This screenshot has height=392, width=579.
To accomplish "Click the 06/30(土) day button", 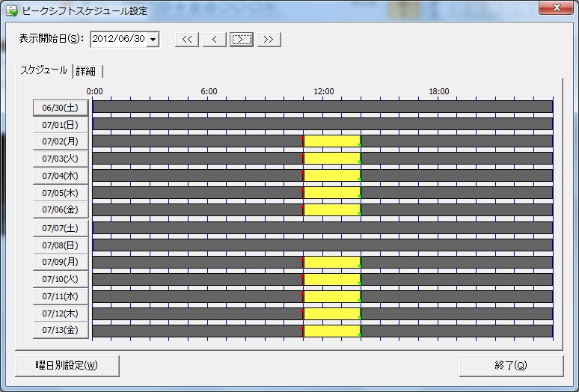I will click(61, 108).
